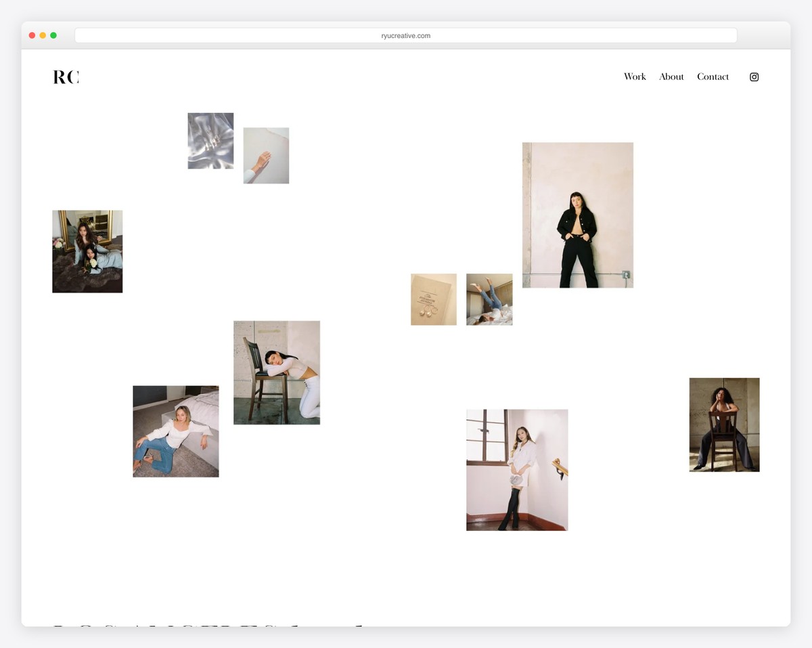Screen dimensions: 812x648
Task: Open the About page
Action: [671, 77]
